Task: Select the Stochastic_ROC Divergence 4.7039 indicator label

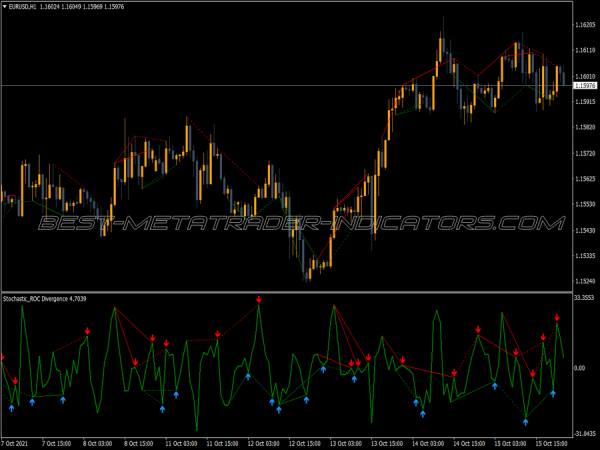Action: [x=45, y=299]
